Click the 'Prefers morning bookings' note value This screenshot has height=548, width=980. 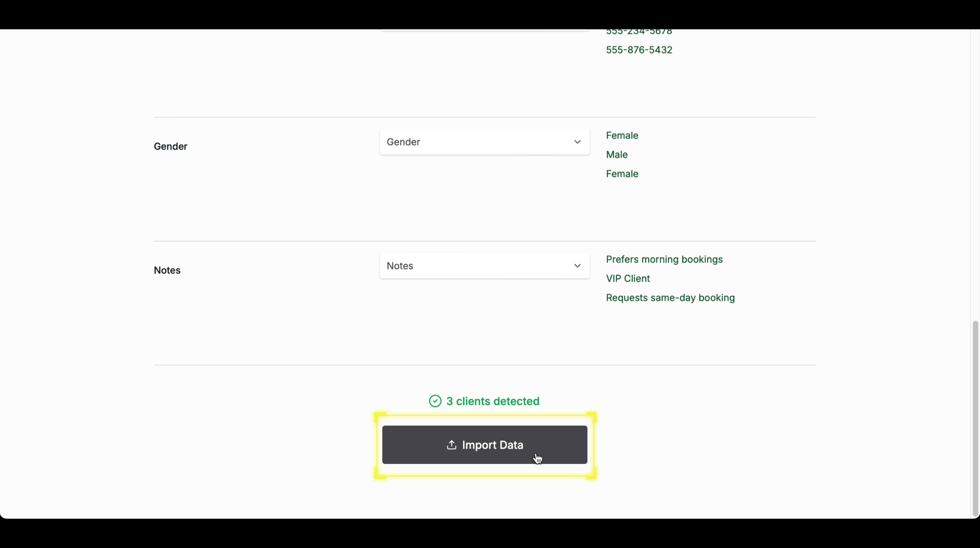664,259
